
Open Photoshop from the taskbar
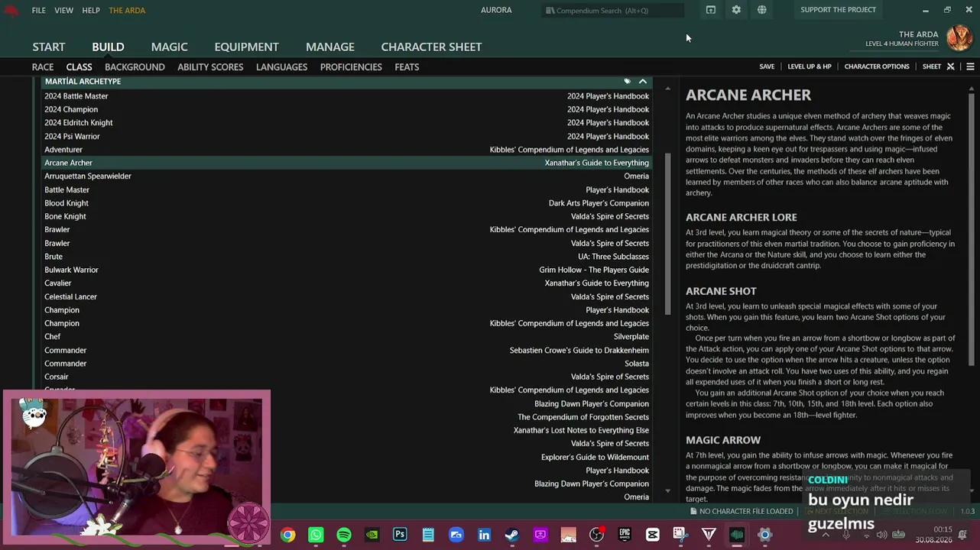[400, 535]
